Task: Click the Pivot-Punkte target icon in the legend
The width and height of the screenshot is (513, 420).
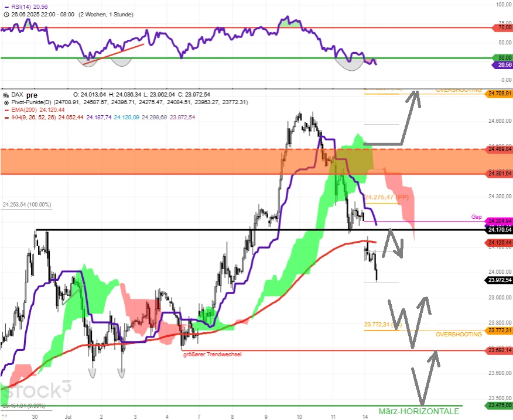Action: (6, 102)
